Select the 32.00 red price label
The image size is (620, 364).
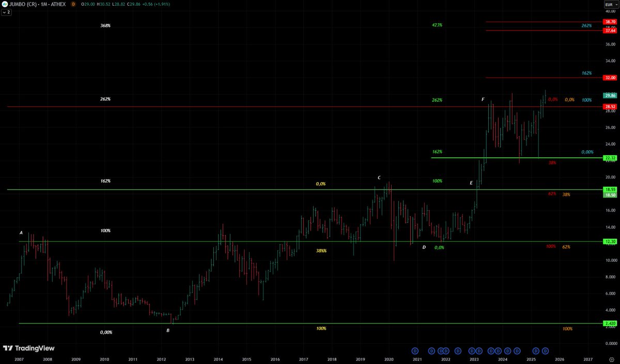(x=610, y=77)
